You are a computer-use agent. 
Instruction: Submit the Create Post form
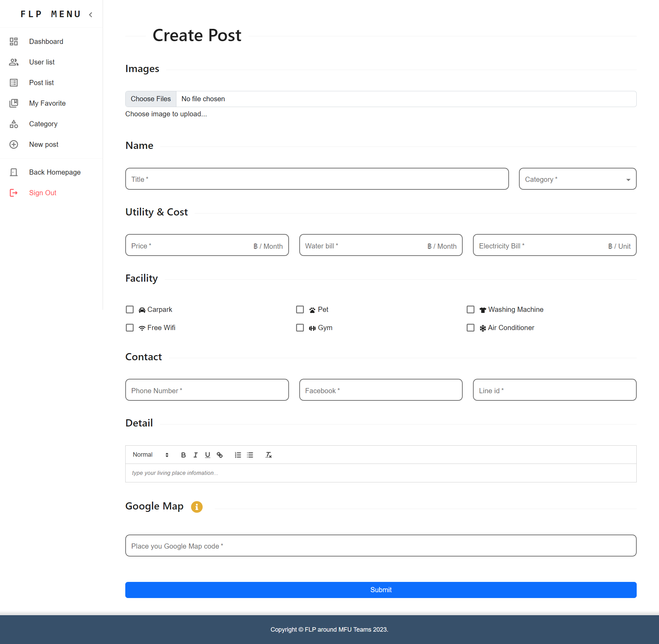click(381, 590)
